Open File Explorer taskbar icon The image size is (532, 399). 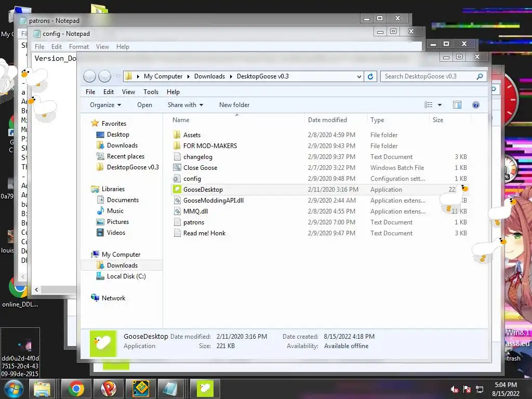(x=42, y=389)
